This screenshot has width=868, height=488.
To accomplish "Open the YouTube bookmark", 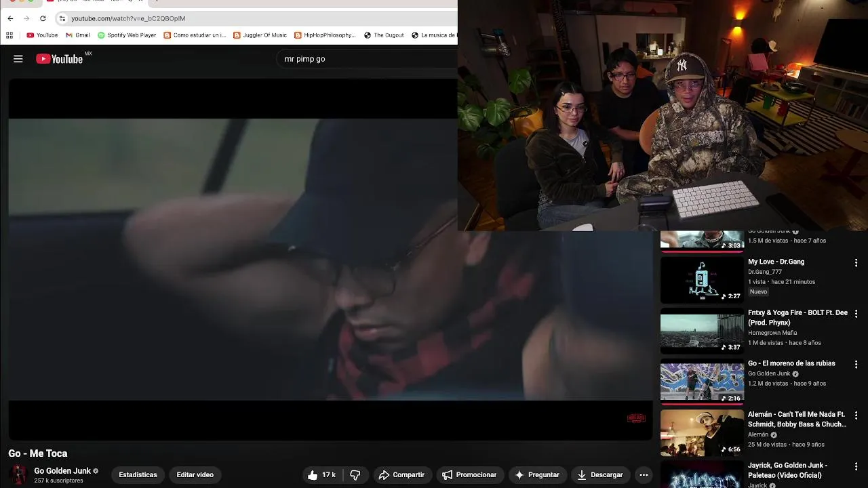I will click(x=42, y=35).
